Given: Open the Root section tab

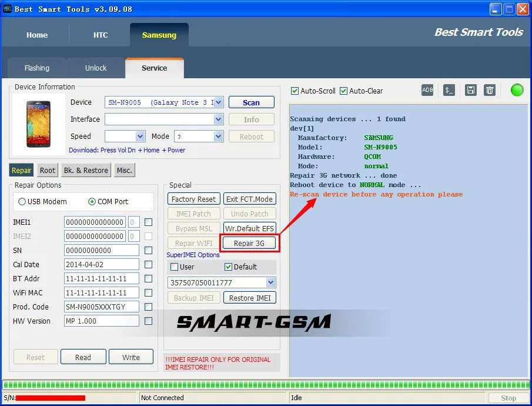Looking at the screenshot, I should (x=48, y=170).
